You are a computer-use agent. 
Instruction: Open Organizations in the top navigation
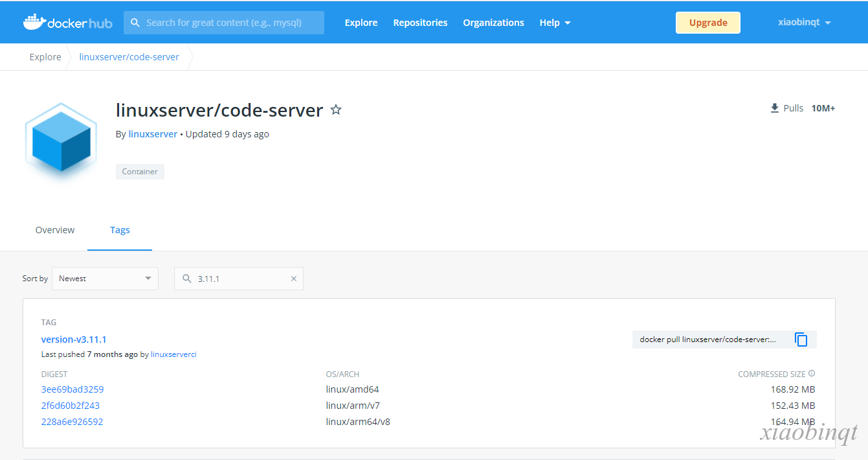pos(493,23)
